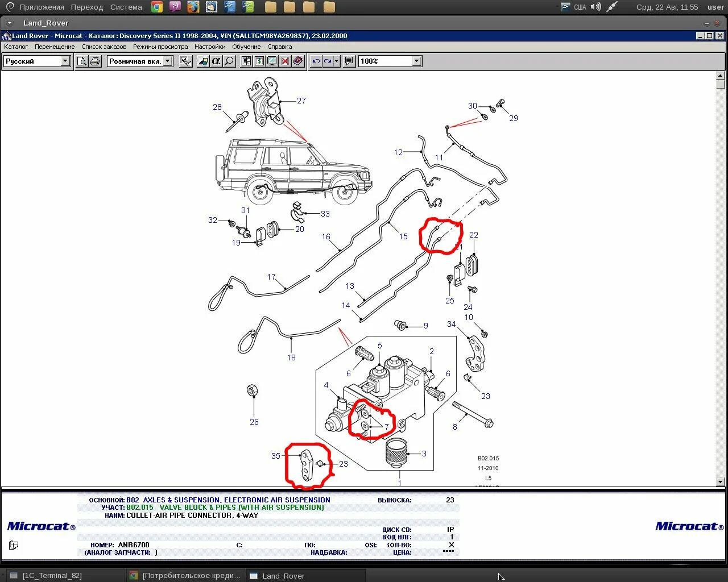Select callout 26 by the nut
This screenshot has height=582, width=728.
tap(254, 422)
